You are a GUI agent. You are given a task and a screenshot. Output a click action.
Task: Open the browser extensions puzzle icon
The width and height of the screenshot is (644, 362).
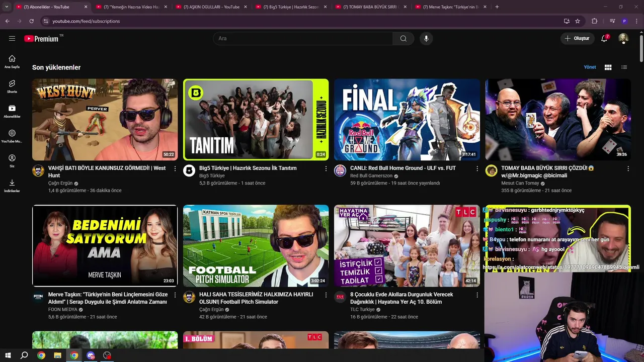point(594,21)
